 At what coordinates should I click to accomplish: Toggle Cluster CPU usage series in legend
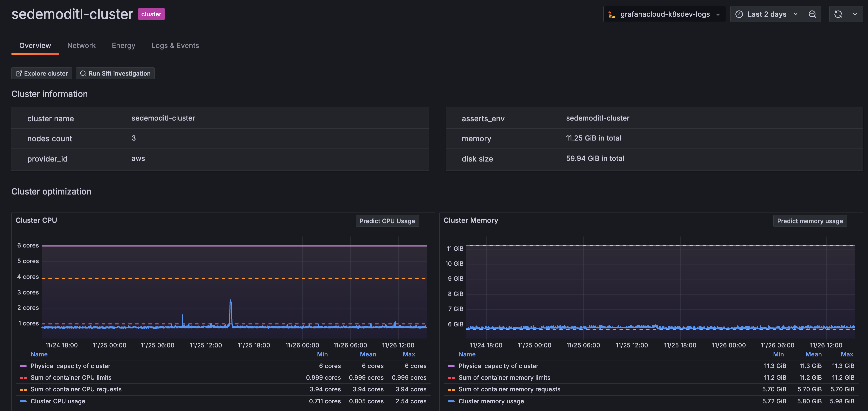[x=58, y=401]
